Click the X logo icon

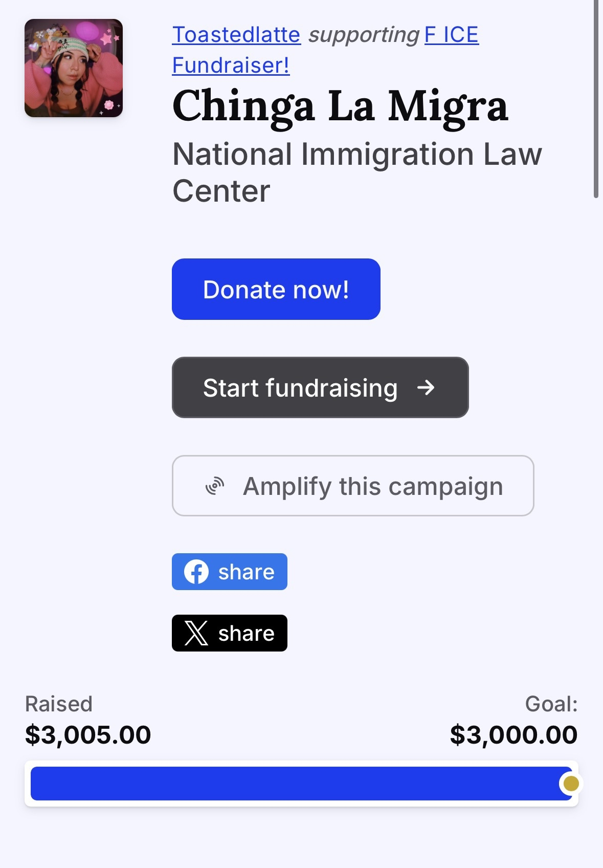[196, 633]
